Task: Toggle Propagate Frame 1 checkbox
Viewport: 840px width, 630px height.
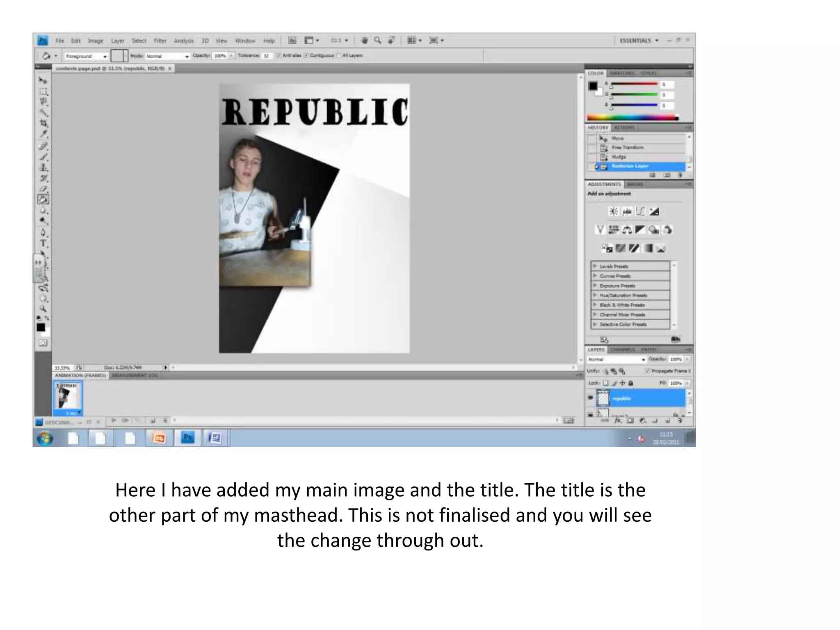Action: point(648,371)
